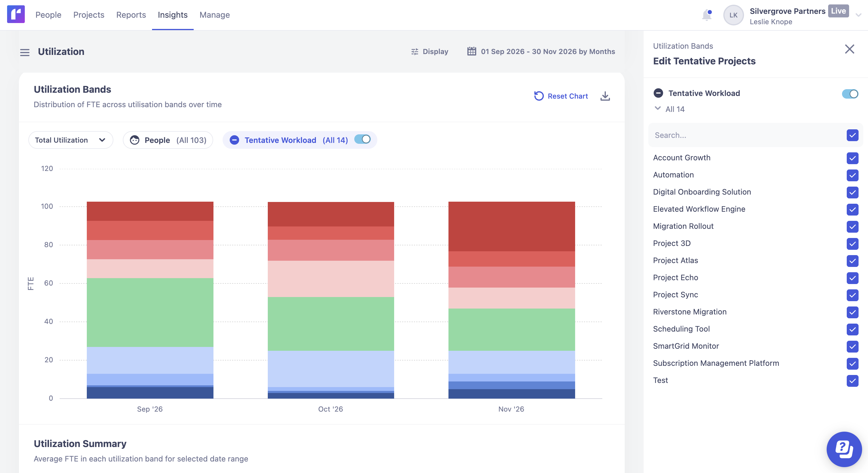Open the Reports tab
868x473 pixels.
click(131, 15)
